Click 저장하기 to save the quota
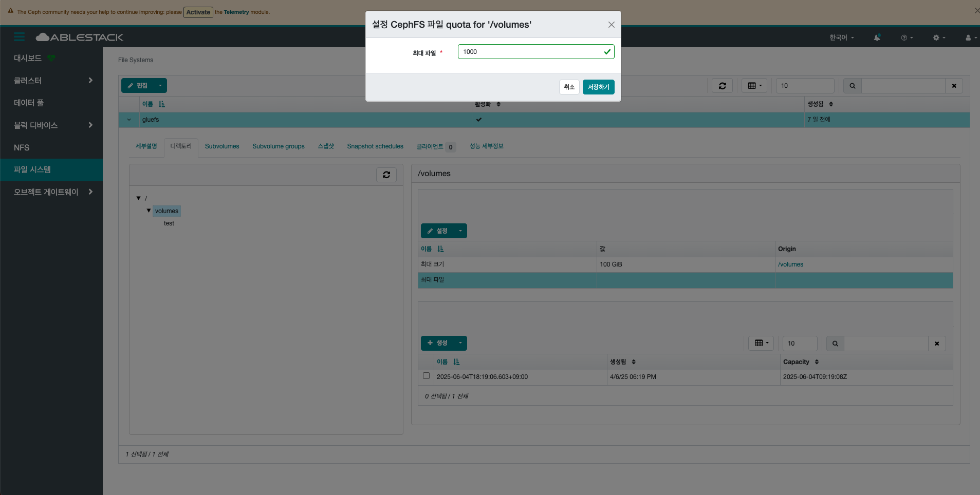 coord(598,87)
